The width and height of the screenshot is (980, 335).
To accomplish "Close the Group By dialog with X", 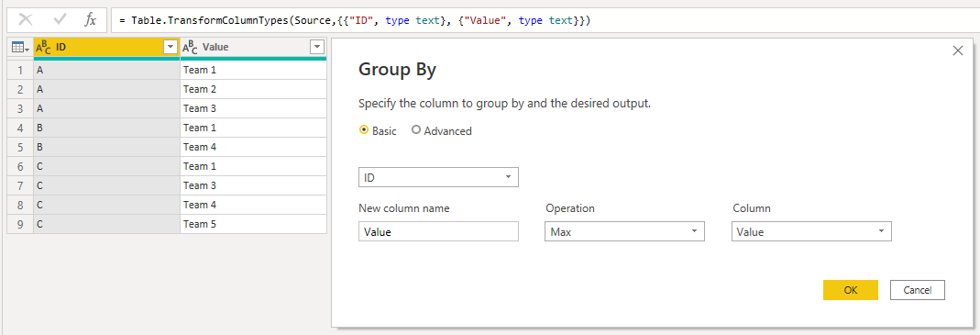I will point(957,50).
